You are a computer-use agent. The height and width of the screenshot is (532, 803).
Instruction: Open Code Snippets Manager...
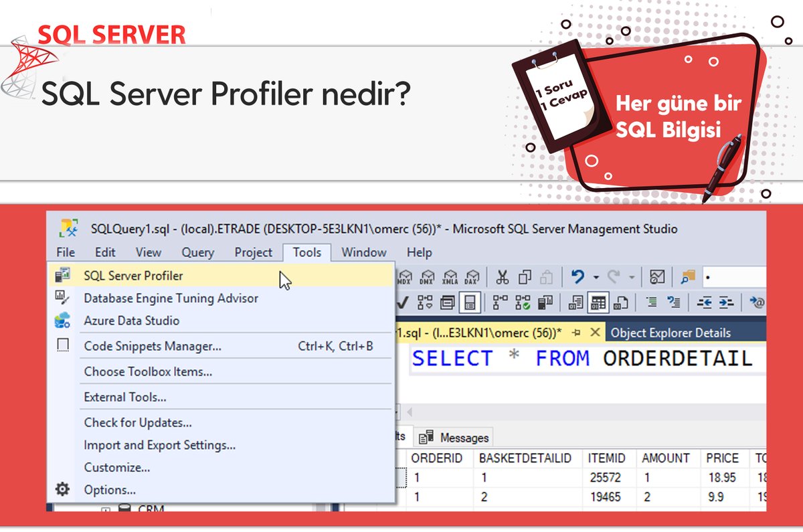pos(221,346)
